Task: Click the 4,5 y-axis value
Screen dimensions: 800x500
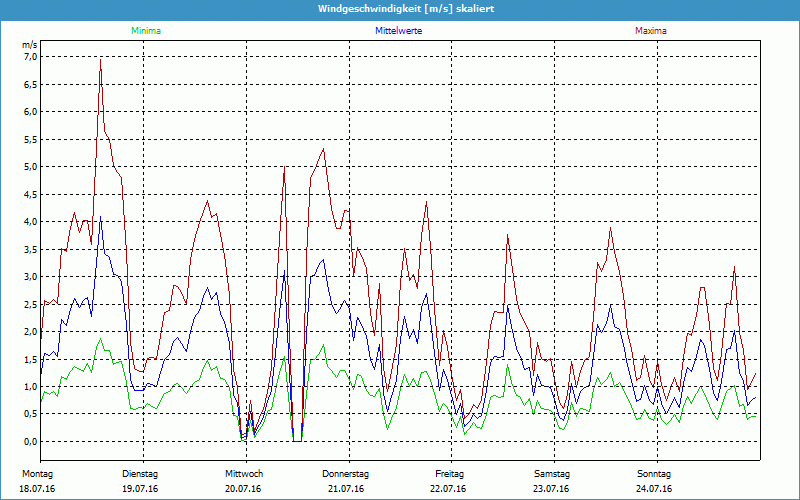Action: click(31, 194)
